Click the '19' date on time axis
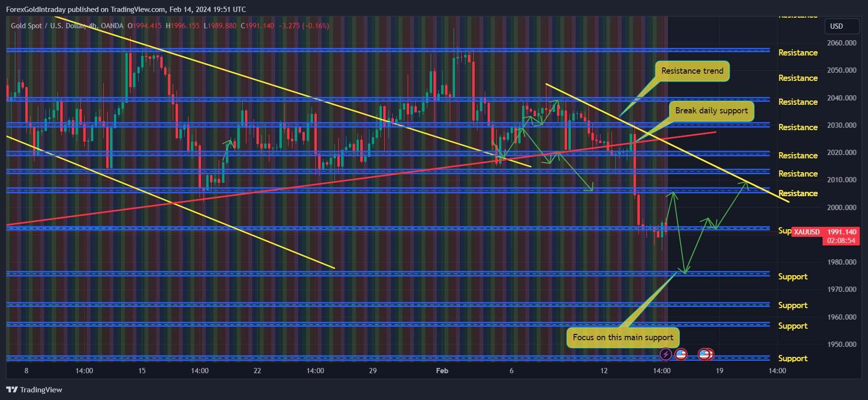This screenshot has height=400, width=868. tap(720, 371)
